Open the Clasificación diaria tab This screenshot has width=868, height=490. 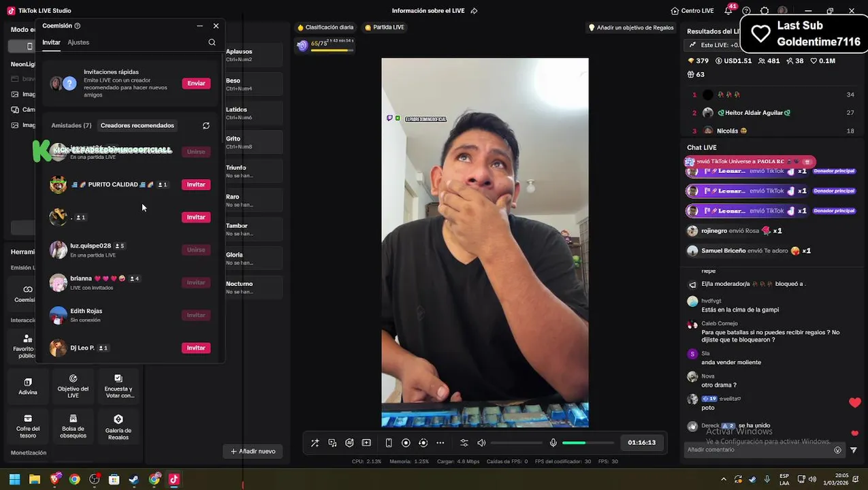(325, 27)
